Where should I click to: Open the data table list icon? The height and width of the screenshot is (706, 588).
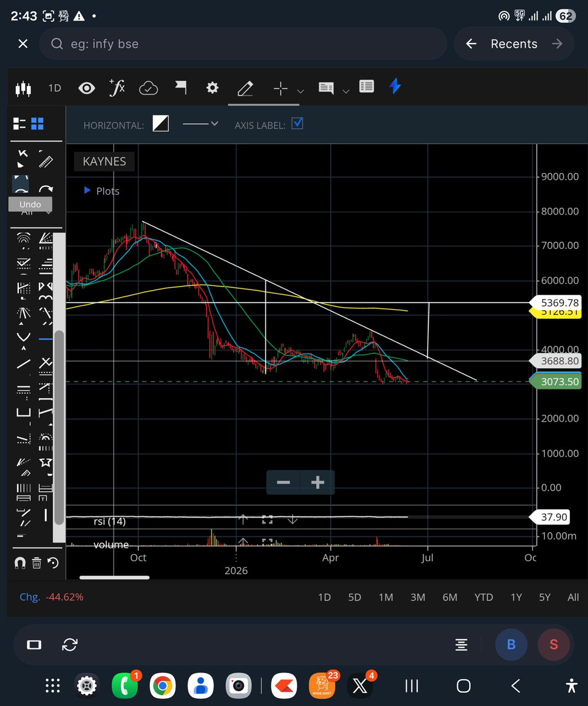tap(366, 87)
